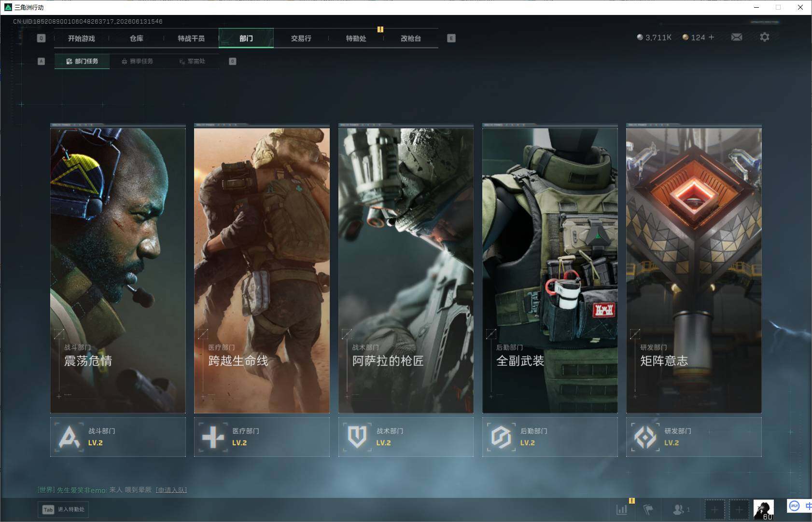This screenshot has width=812, height=522.
Task: Click the D key hint icon beside 军需处
Action: (x=233, y=61)
